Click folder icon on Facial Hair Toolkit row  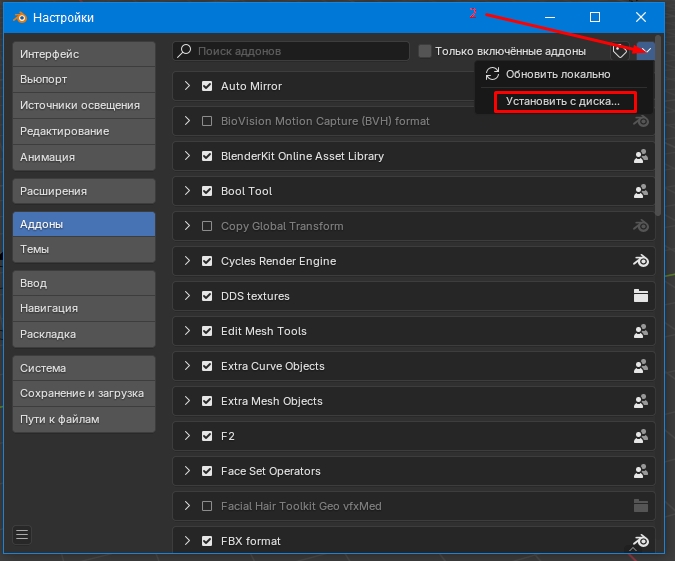[641, 506]
